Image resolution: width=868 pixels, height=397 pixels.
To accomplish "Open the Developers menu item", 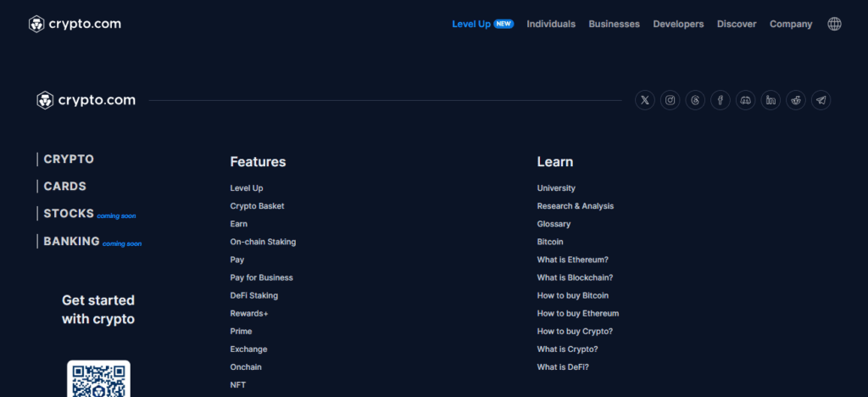I will coord(678,24).
